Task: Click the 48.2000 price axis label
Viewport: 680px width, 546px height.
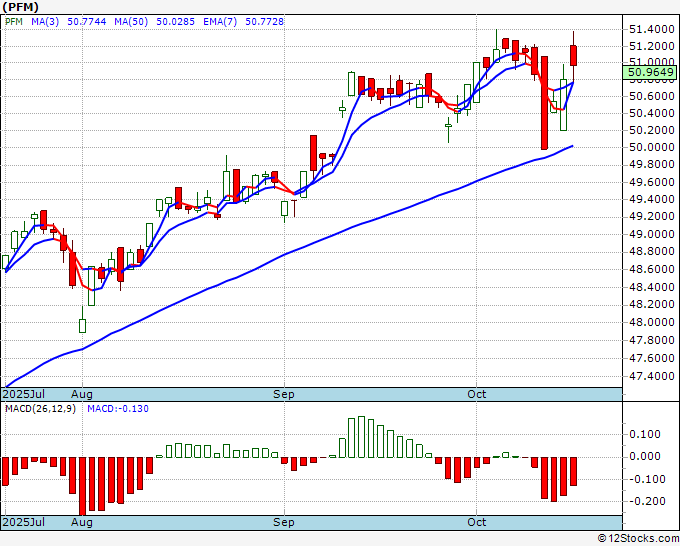Action: click(651, 304)
